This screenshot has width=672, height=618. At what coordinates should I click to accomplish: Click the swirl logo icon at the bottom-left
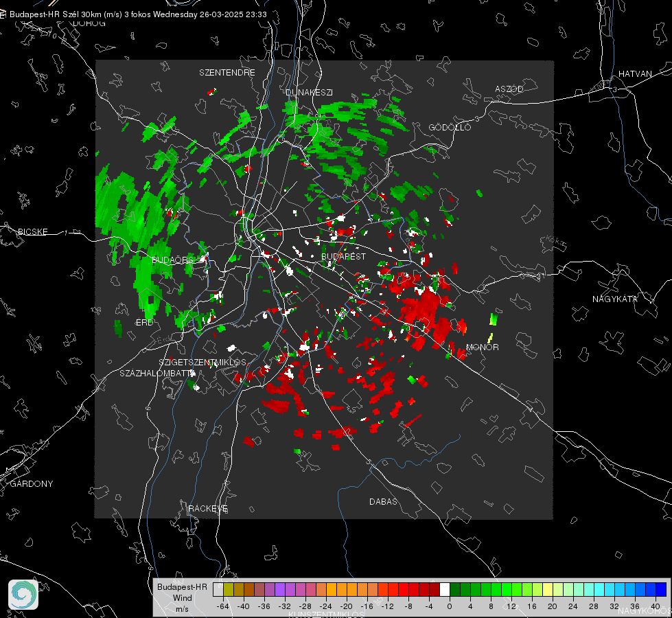(23, 595)
